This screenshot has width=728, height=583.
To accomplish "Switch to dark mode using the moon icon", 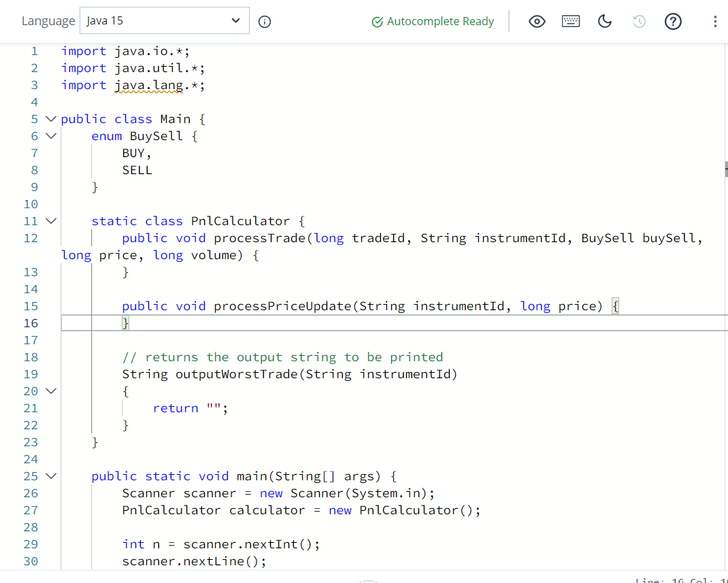I will tap(605, 21).
